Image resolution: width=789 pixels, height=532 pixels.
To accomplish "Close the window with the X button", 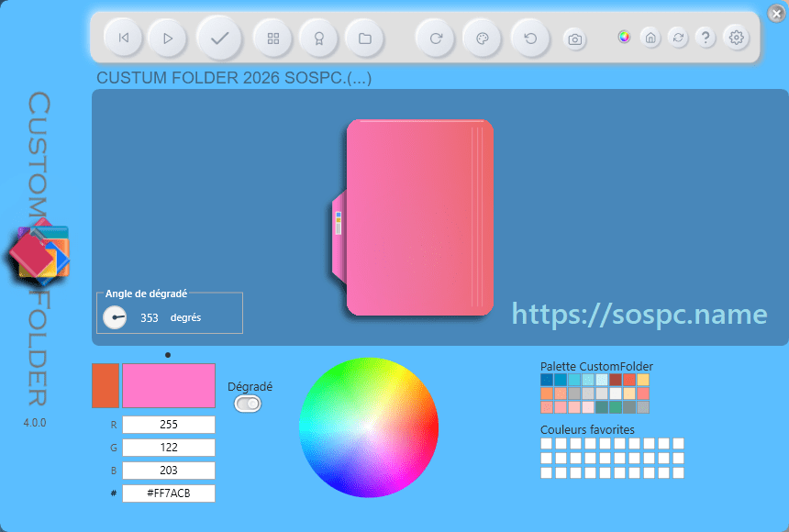I will (776, 14).
